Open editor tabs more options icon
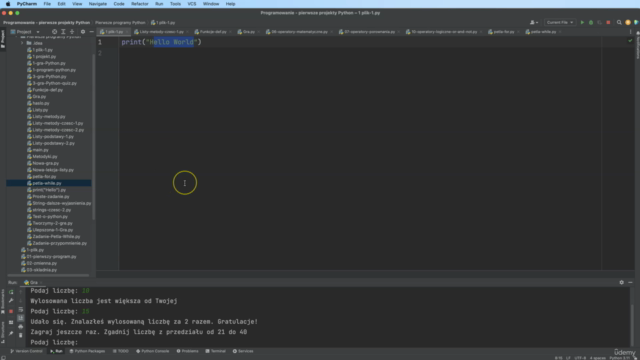This screenshot has width=640, height=360. tap(630, 31)
